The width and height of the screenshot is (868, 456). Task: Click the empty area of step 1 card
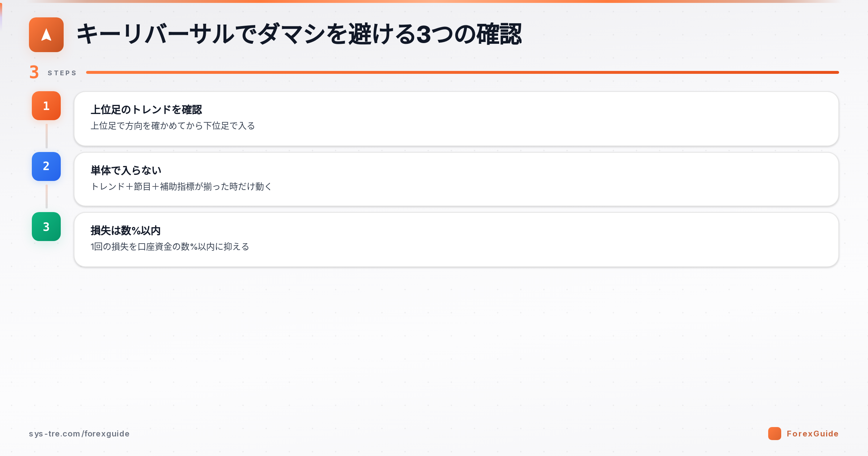(542, 119)
